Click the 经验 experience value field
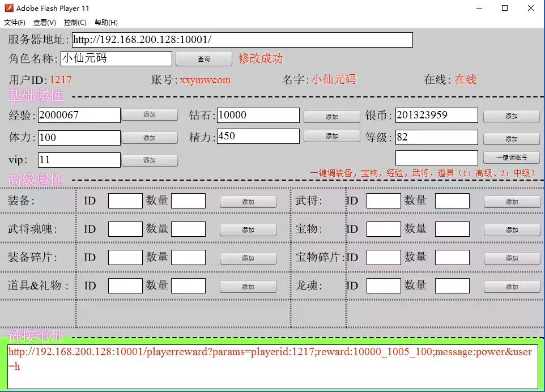The width and height of the screenshot is (545, 392). click(79, 115)
